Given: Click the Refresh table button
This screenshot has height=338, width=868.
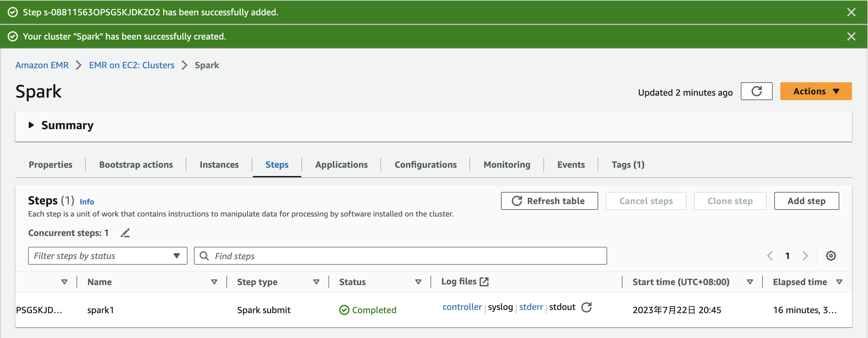Looking at the screenshot, I should (x=549, y=201).
